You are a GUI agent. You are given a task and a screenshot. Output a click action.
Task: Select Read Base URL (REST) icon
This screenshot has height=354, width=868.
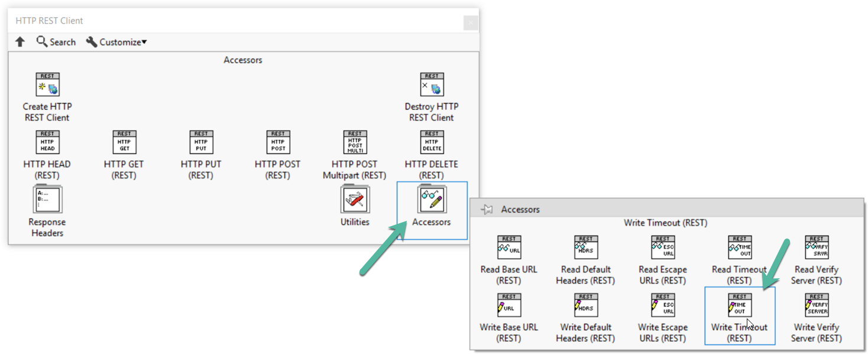509,247
